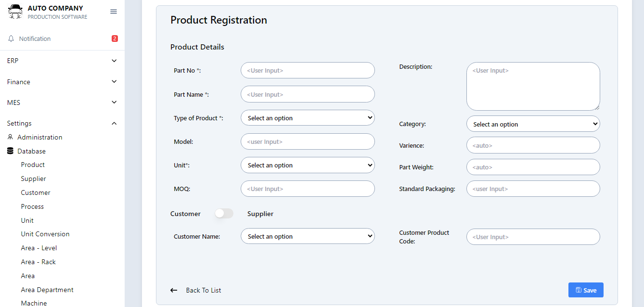Viewport: 644px width, 307px height.
Task: Click the Administration person icon
Action: click(x=10, y=137)
